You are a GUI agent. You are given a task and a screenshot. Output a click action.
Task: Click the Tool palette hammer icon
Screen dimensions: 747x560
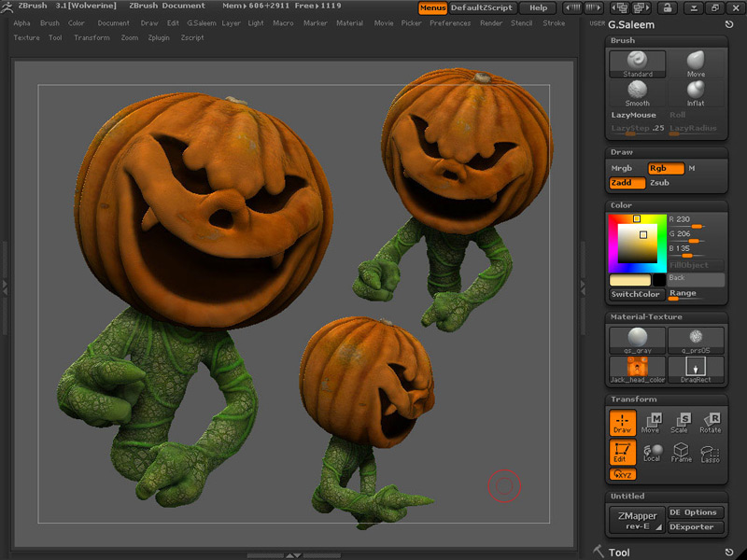coord(599,552)
